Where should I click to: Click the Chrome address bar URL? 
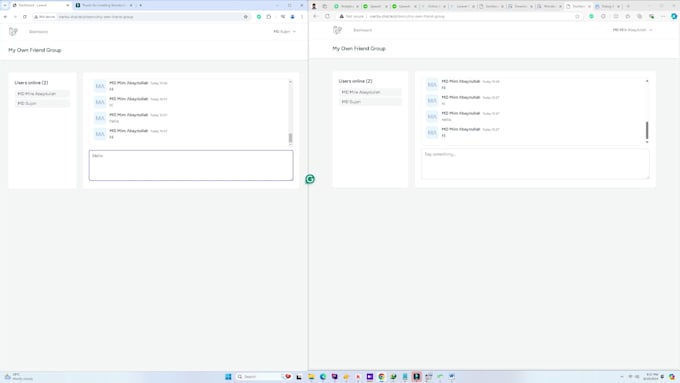point(96,17)
